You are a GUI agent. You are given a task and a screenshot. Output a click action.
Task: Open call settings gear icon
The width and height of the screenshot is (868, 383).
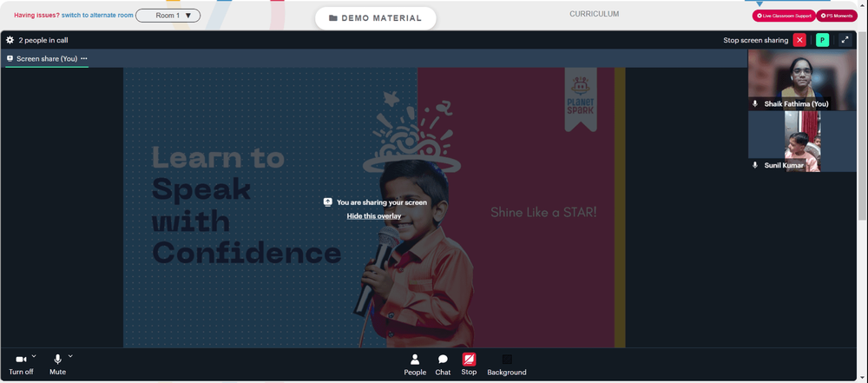point(10,40)
